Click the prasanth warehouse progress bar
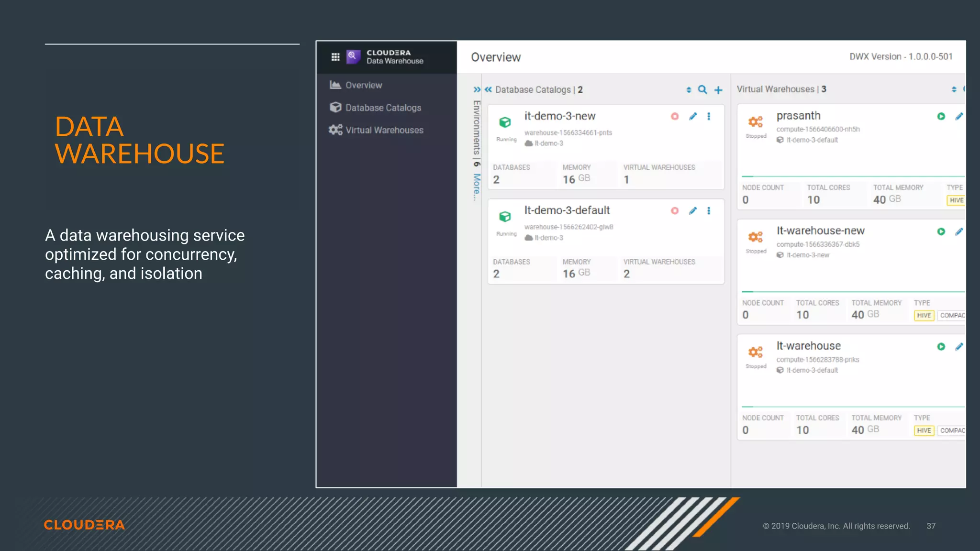Screen dimensions: 980x551 pyautogui.click(x=854, y=176)
